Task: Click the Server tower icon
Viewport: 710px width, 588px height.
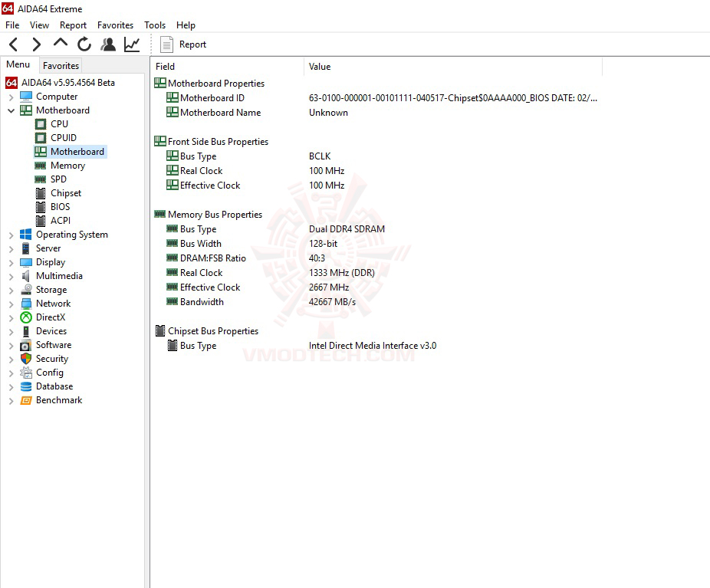Action: (26, 248)
